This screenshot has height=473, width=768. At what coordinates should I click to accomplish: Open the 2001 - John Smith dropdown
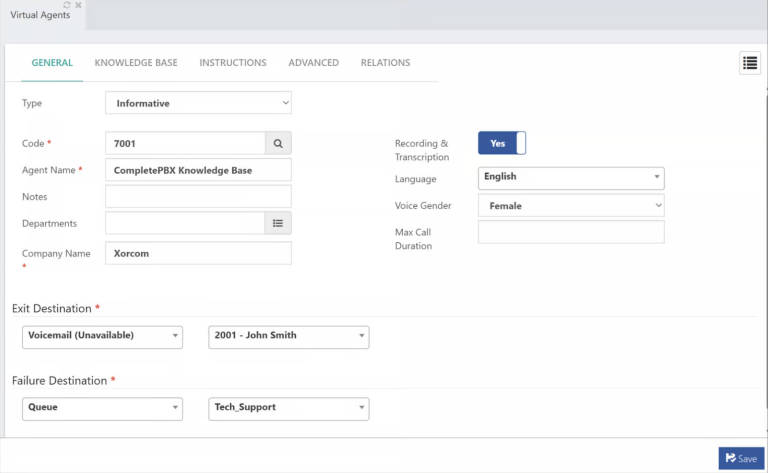tap(288, 336)
